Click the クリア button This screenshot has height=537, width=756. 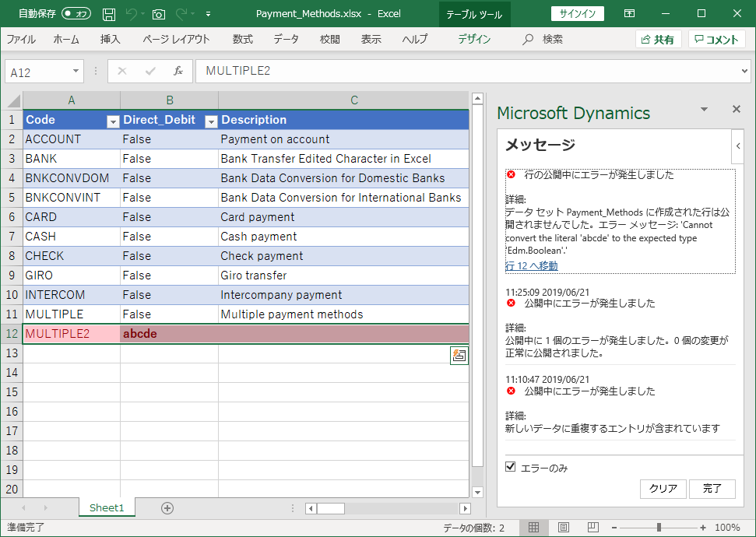point(663,489)
